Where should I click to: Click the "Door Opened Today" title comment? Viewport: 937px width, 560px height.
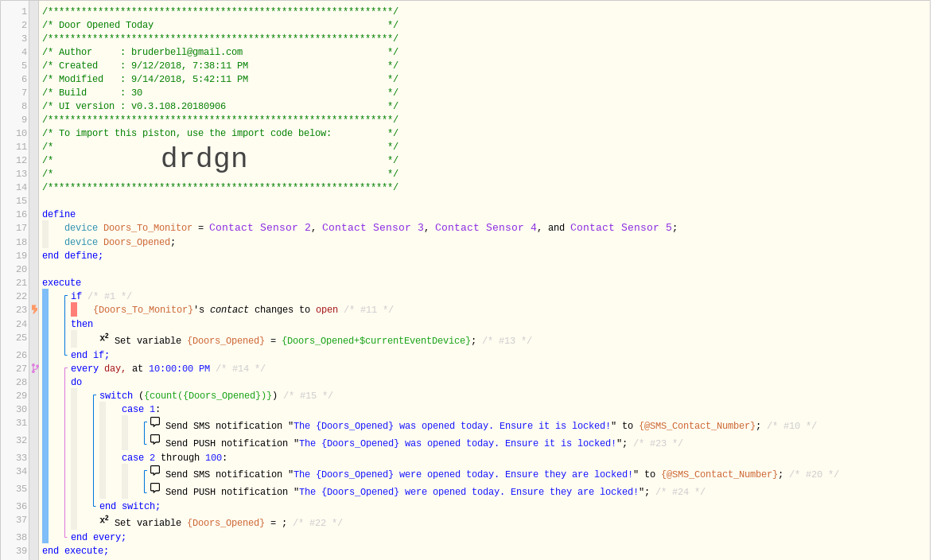(x=106, y=25)
